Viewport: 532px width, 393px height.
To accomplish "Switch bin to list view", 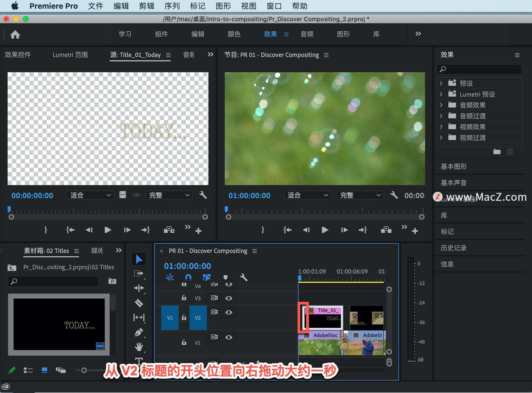I will [x=28, y=370].
